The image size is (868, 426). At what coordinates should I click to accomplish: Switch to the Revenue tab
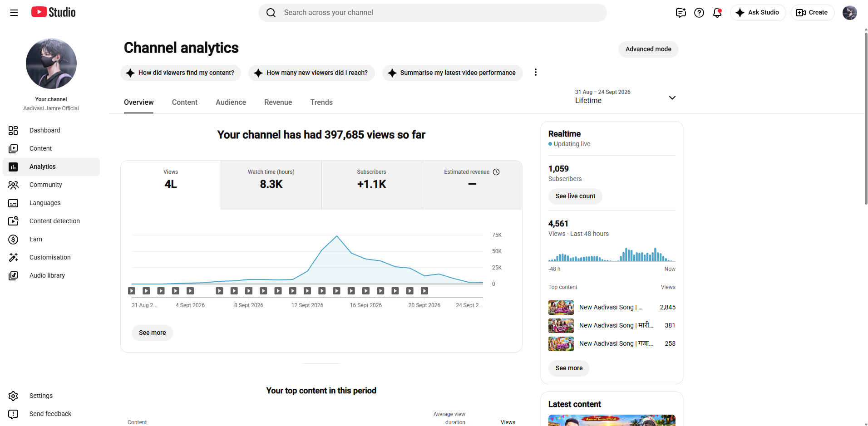pyautogui.click(x=278, y=103)
